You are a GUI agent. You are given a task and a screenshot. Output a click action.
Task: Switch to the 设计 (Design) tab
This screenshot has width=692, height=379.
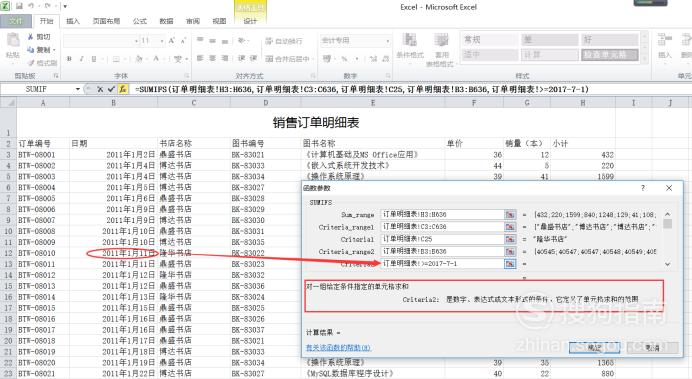tap(250, 21)
